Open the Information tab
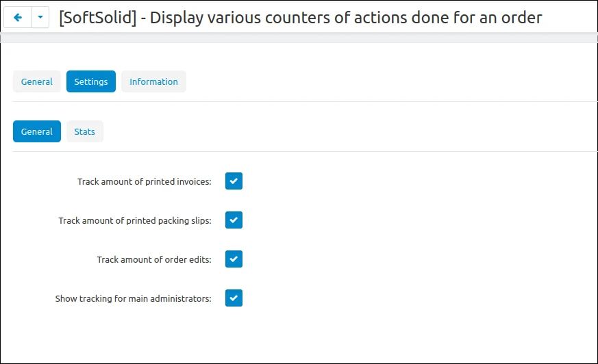The width and height of the screenshot is (598, 364). click(x=153, y=81)
